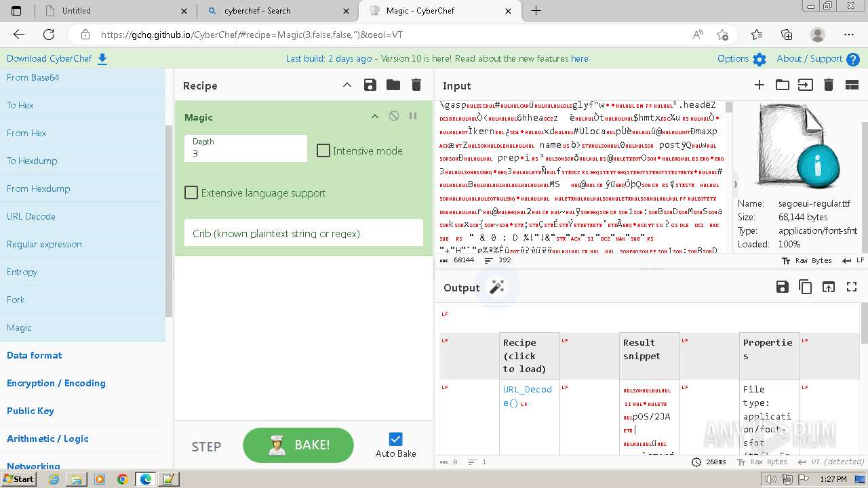
Task: Clear input and output
Action: coord(828,85)
